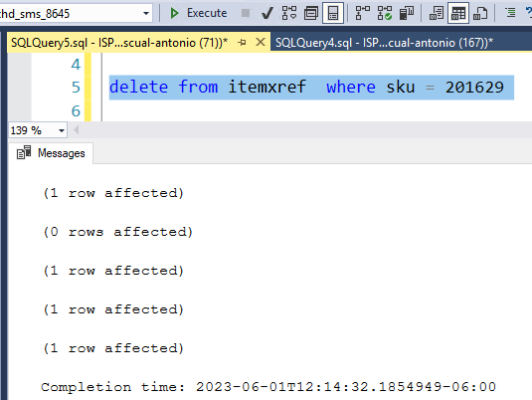Pin the SQLQuery5.sql tab
Screen dimensions: 532x400
click(242, 43)
